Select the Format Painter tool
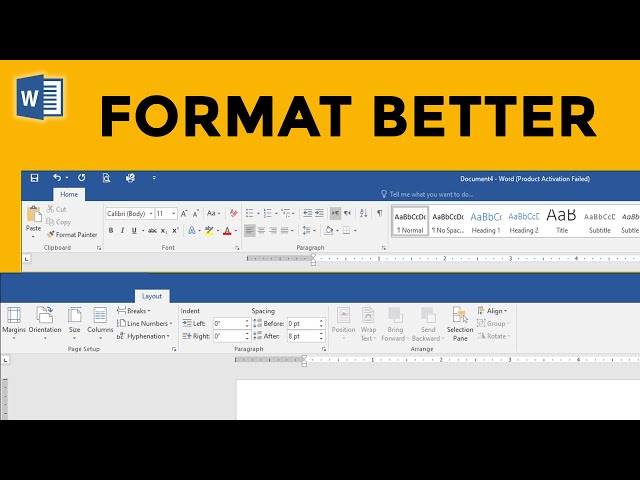 72,235
